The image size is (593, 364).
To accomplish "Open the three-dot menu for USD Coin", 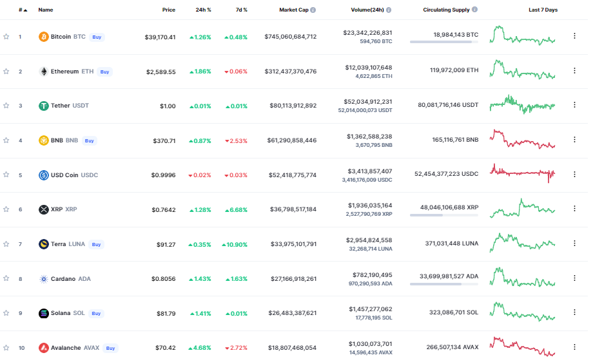I will [574, 174].
